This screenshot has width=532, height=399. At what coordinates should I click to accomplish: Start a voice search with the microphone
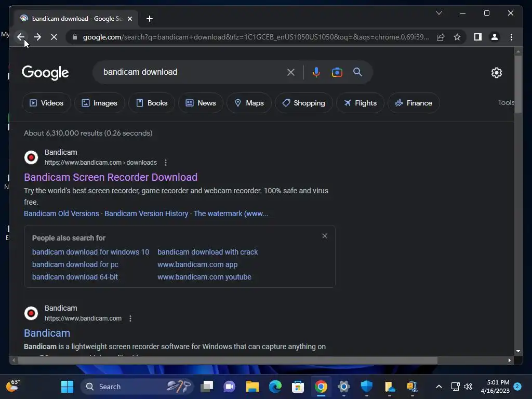coord(316,72)
